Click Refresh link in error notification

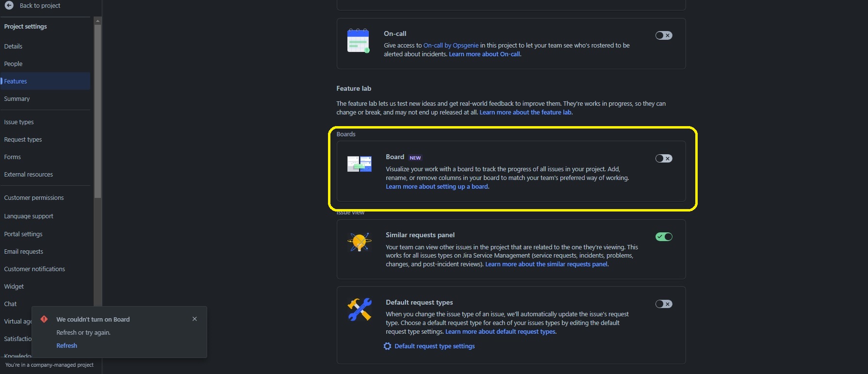click(x=66, y=346)
